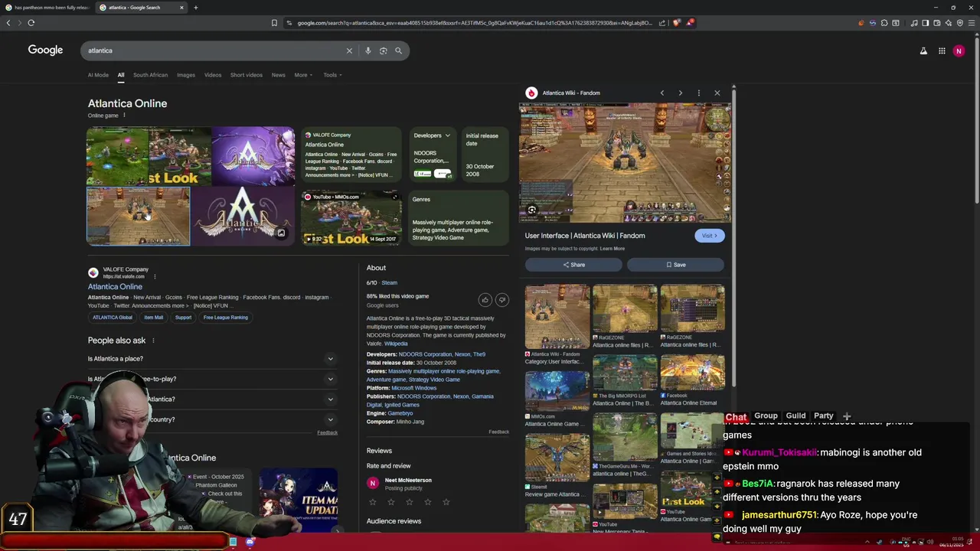Click the search input field
The image size is (980, 551).
point(214,51)
